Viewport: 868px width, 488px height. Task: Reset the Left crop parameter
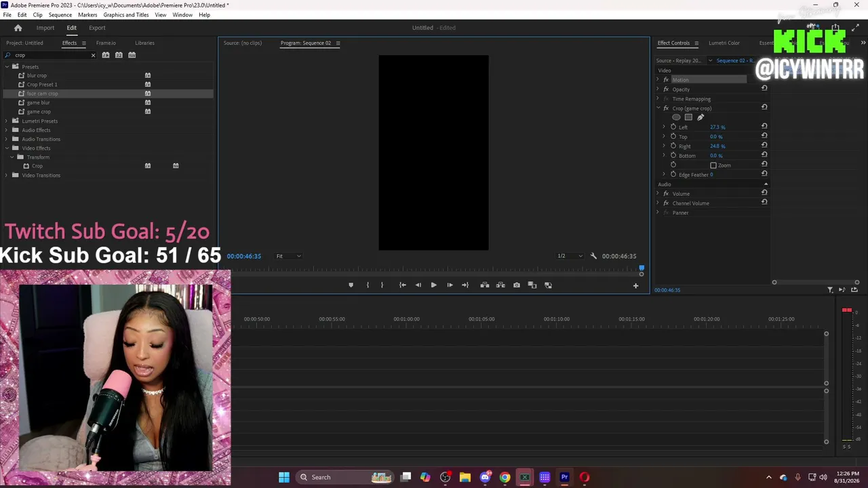[x=764, y=126]
